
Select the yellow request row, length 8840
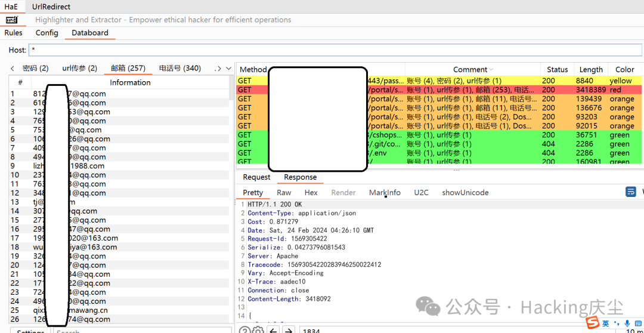click(440, 81)
